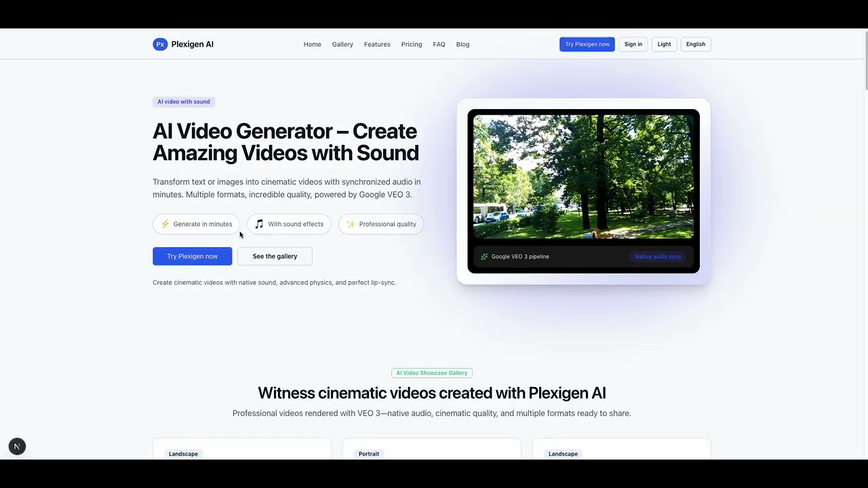Click the 'Professional videos rendered with VEO 3' subtitle
868x488 pixels.
pos(432,413)
